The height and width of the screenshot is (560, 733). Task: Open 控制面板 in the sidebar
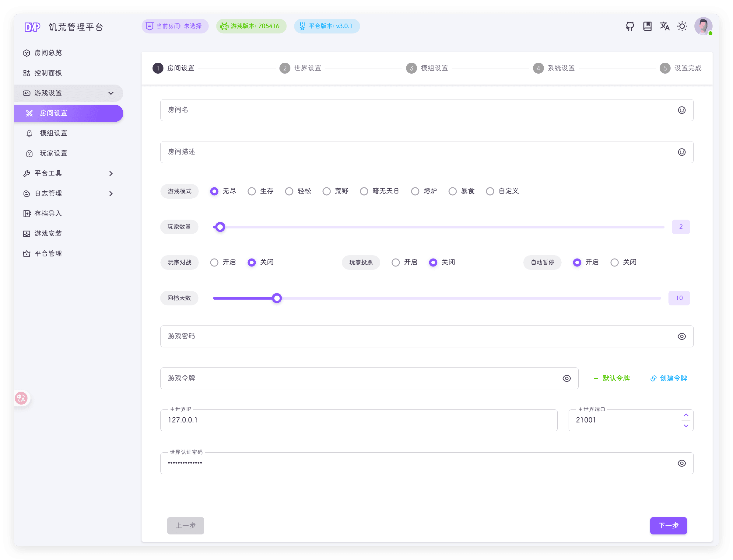point(48,73)
